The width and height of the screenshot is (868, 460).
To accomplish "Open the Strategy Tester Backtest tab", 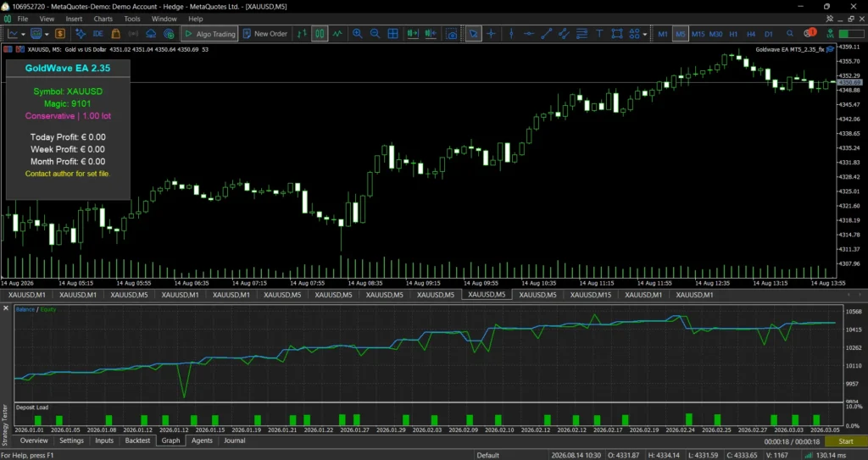I will [137, 441].
